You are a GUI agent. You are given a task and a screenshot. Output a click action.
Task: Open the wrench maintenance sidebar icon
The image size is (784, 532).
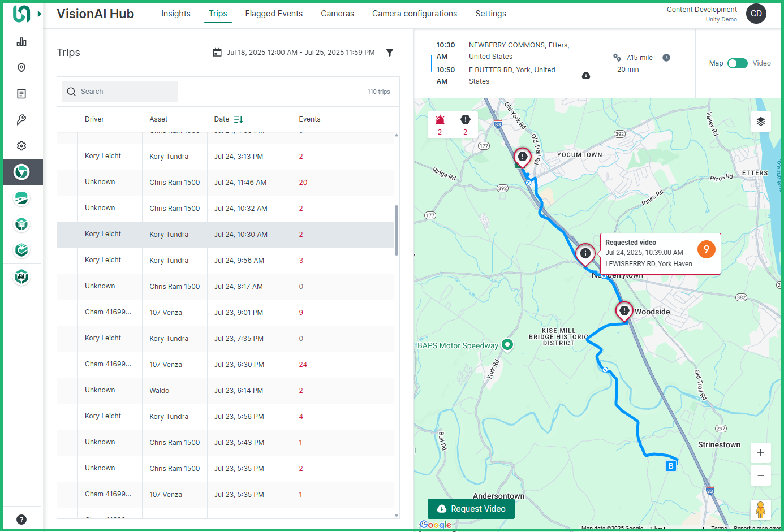[x=21, y=120]
